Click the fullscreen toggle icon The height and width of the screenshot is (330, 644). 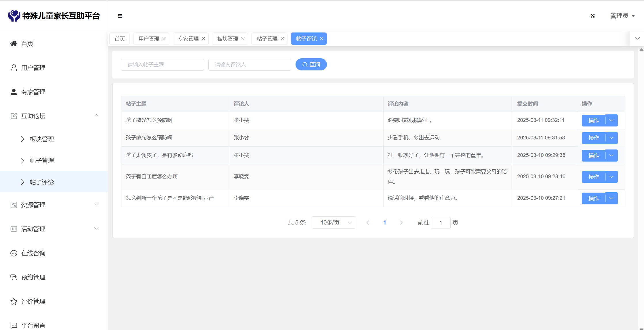click(592, 16)
